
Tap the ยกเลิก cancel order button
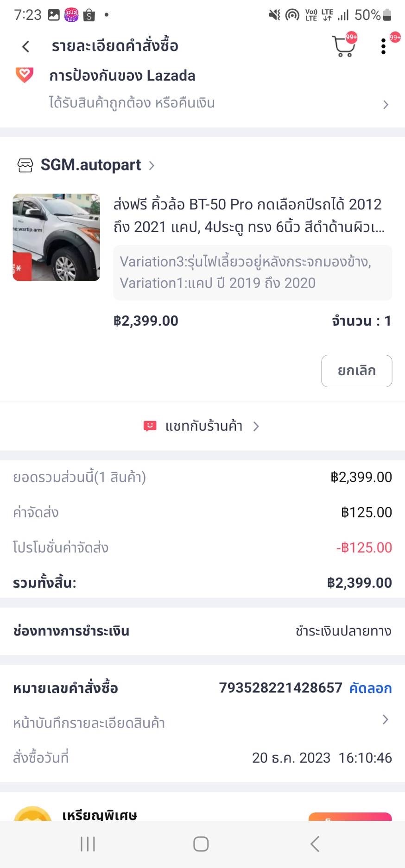(x=356, y=371)
